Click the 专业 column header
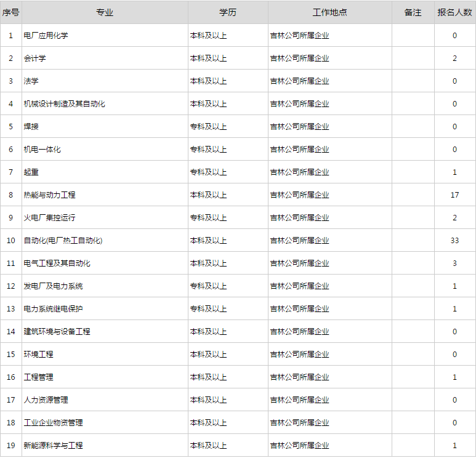476x458 pixels. click(x=105, y=13)
